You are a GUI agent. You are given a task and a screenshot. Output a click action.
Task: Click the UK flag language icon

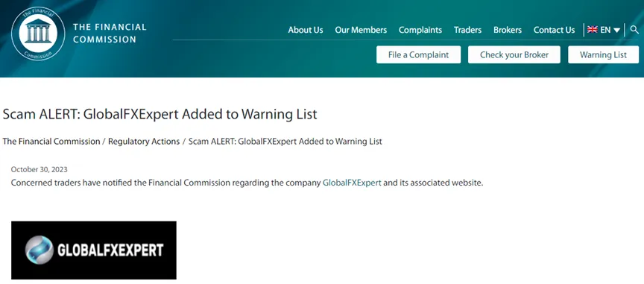pos(593,30)
